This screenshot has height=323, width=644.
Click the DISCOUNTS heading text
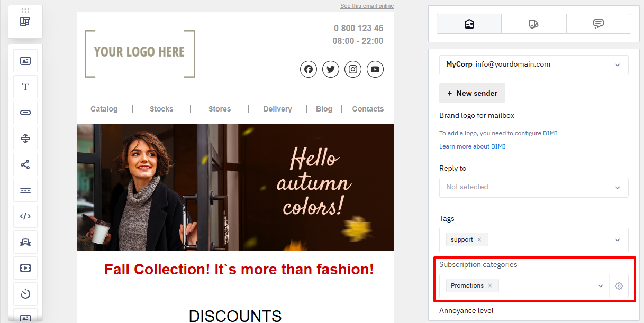click(x=235, y=316)
